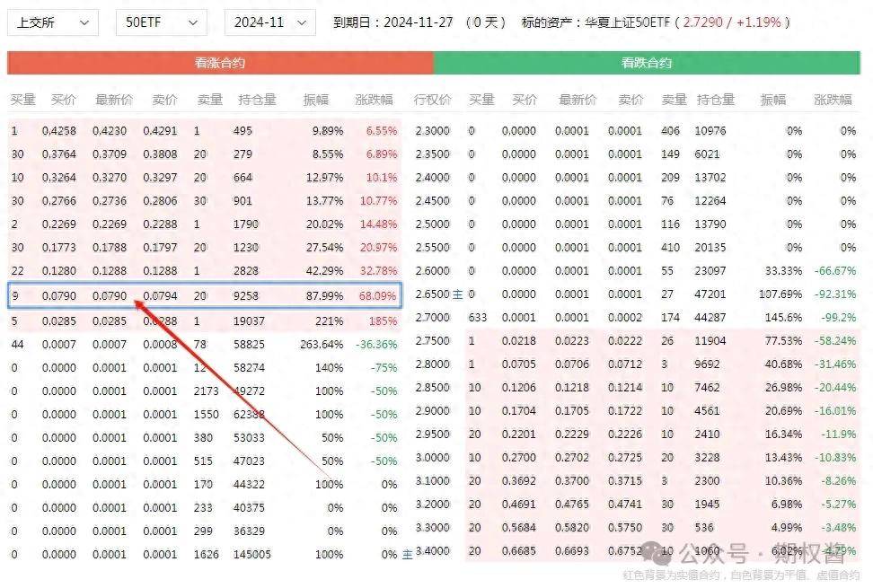Sort calls by 买量 column header
The image size is (873, 588).
[22, 100]
